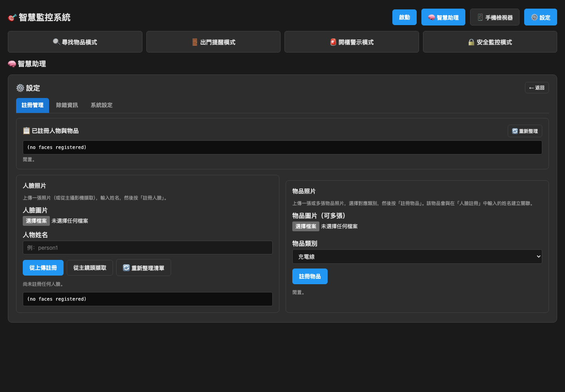The height and width of the screenshot is (392, 565).
Task: Select the 註冊管理 tab
Action: point(33,105)
